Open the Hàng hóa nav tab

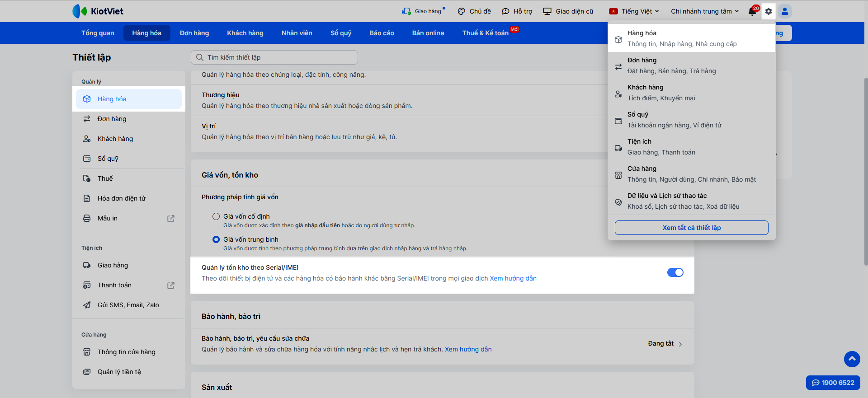147,33
